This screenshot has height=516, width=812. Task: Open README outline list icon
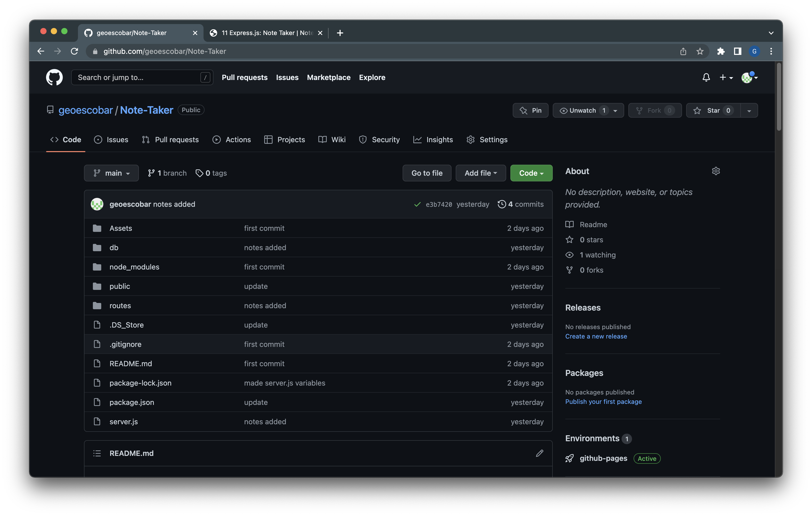click(97, 453)
